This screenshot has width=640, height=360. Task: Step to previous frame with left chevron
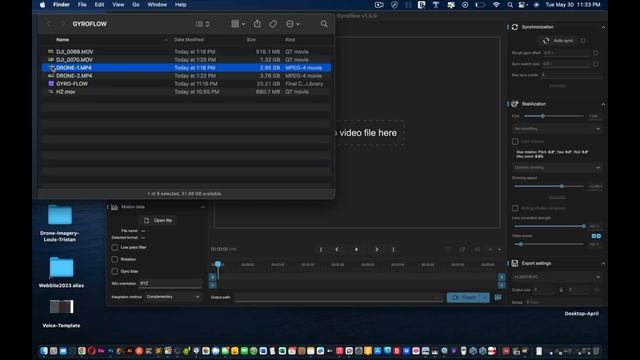tap(337, 249)
